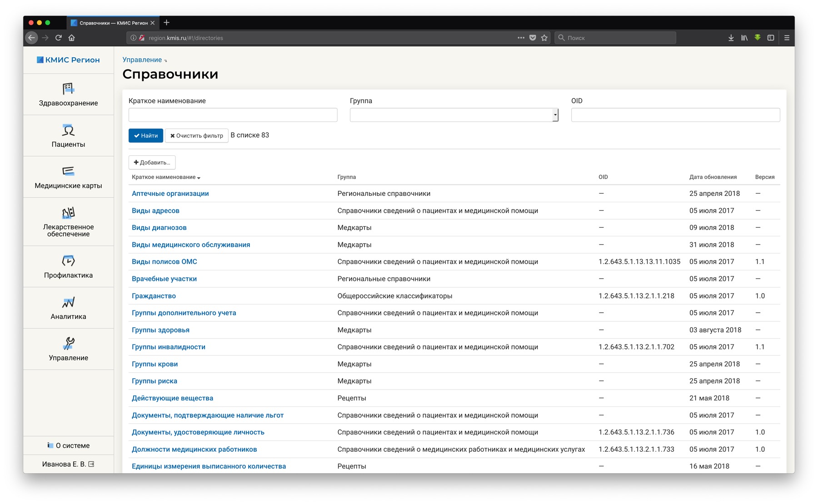Click user name Иванова Е. В.
818x504 pixels.
[64, 464]
